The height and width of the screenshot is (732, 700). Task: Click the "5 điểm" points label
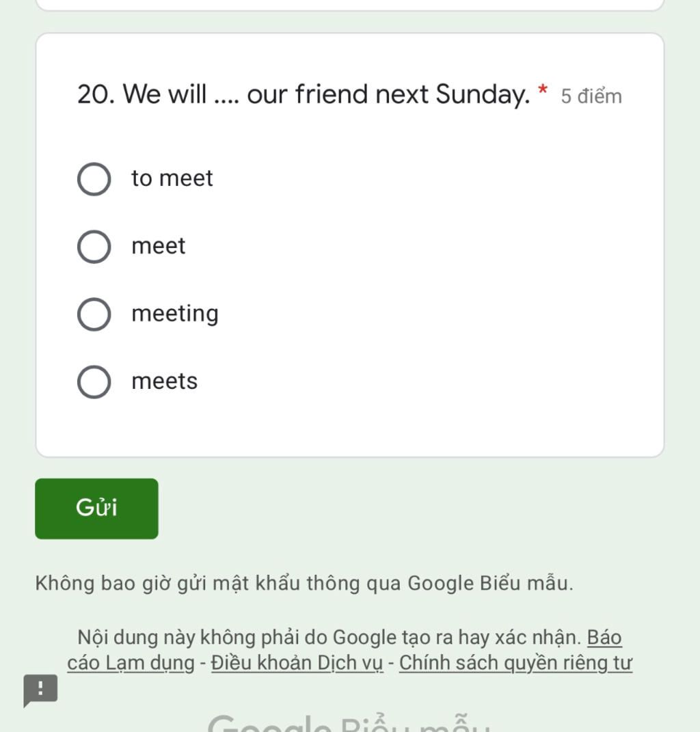[591, 96]
